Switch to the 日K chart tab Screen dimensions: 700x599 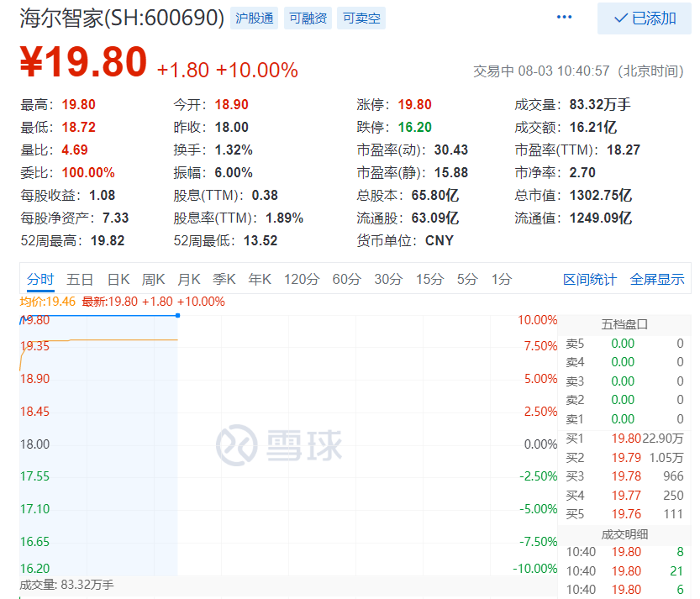click(118, 280)
